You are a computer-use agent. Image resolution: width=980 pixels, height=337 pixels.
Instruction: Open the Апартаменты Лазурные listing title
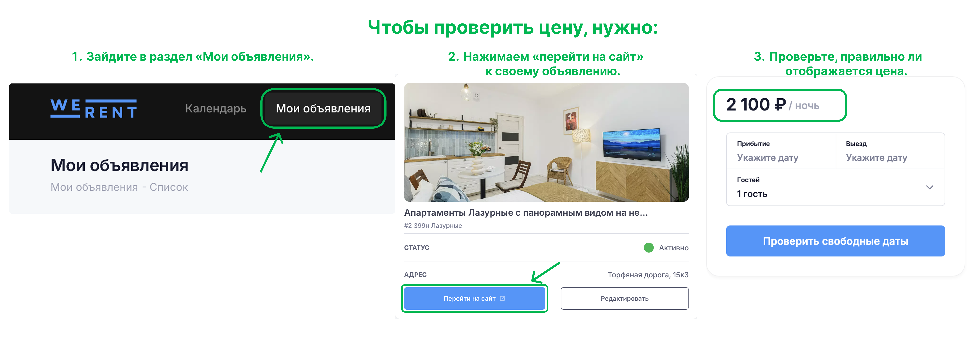click(526, 213)
